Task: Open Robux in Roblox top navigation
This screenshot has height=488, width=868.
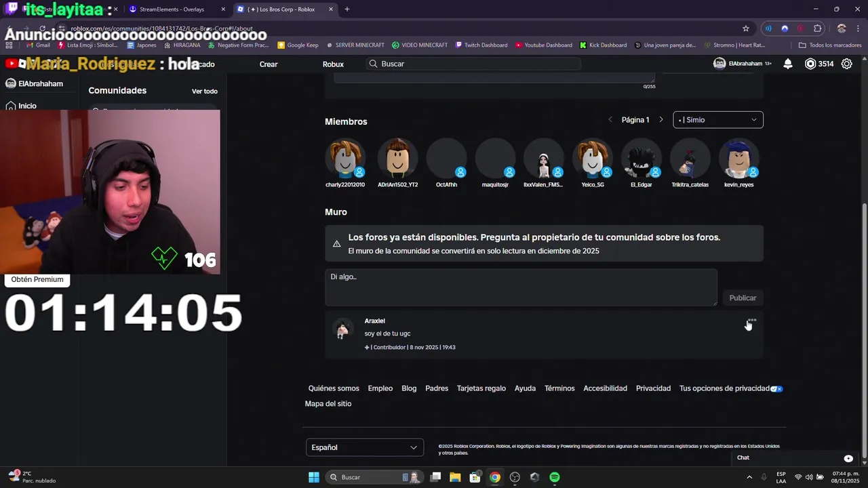Action: tap(333, 64)
